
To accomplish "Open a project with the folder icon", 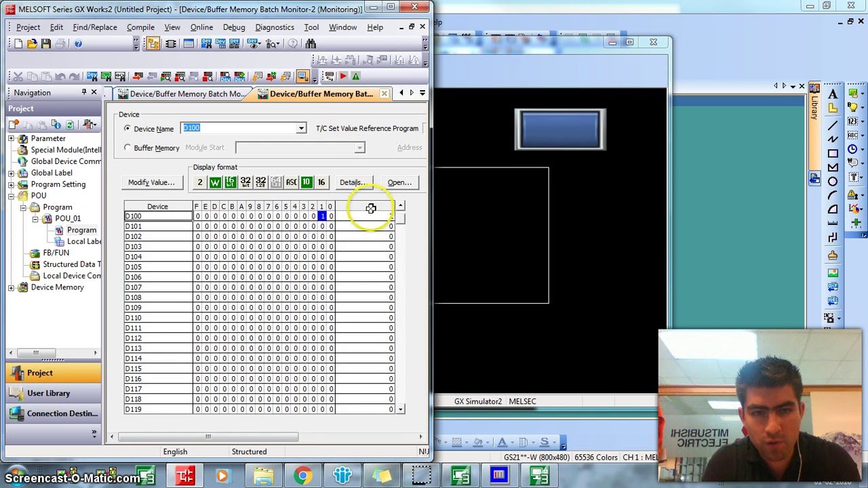I will pyautogui.click(x=32, y=43).
